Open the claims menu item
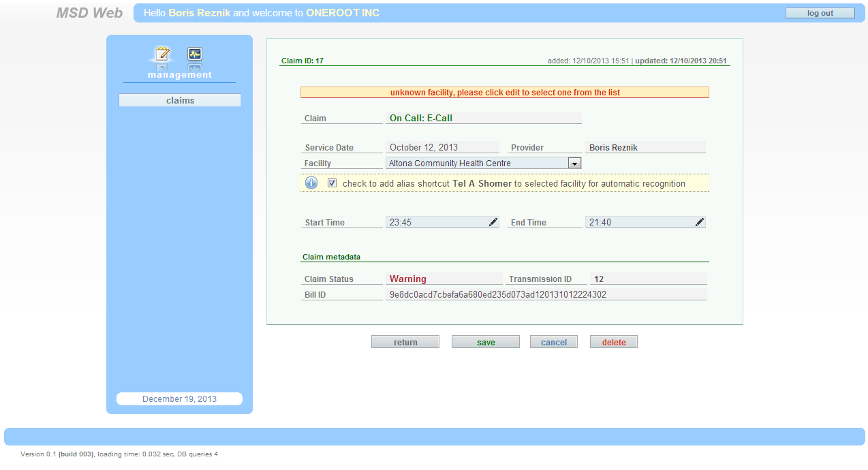This screenshot has width=868, height=470. [180, 100]
